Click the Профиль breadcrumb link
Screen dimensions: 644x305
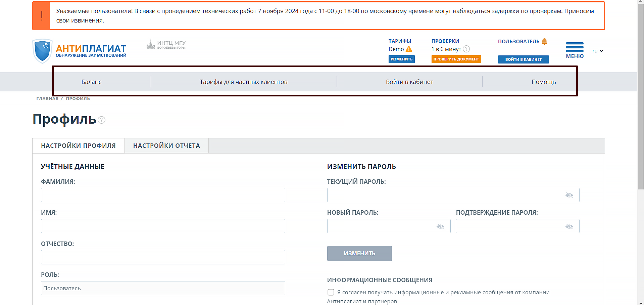78,99
